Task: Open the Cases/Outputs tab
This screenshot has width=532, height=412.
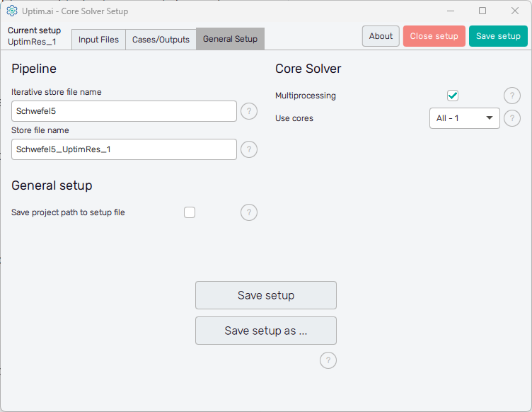Action: 161,40
